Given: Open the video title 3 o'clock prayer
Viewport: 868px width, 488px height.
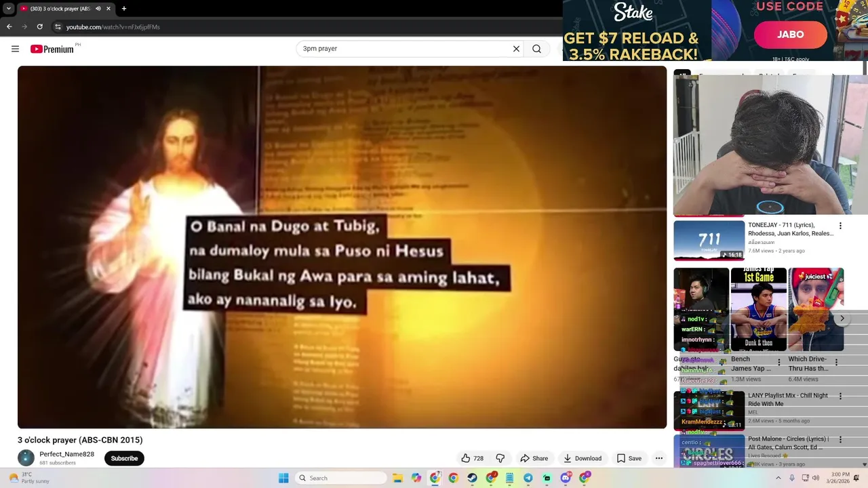Looking at the screenshot, I should tap(80, 440).
